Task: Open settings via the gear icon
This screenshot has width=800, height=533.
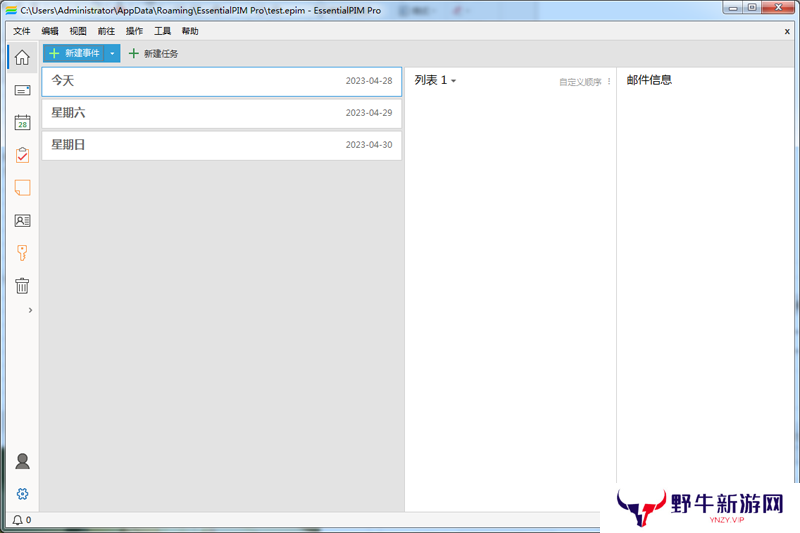Action: tap(22, 494)
